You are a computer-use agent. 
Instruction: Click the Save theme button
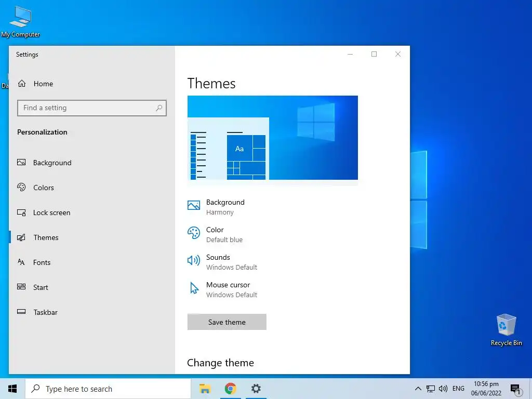pyautogui.click(x=227, y=322)
